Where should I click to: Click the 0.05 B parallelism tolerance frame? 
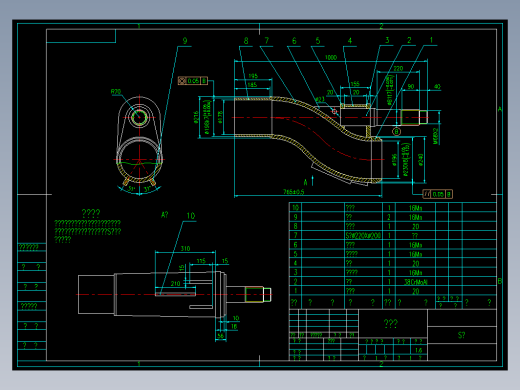[x=437, y=194]
